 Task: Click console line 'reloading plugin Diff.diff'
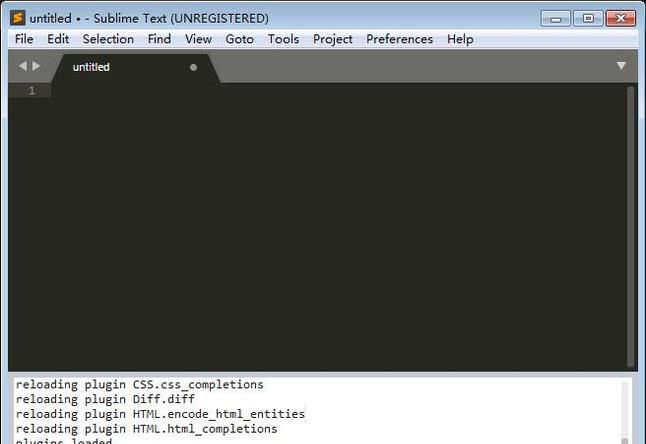(x=105, y=399)
